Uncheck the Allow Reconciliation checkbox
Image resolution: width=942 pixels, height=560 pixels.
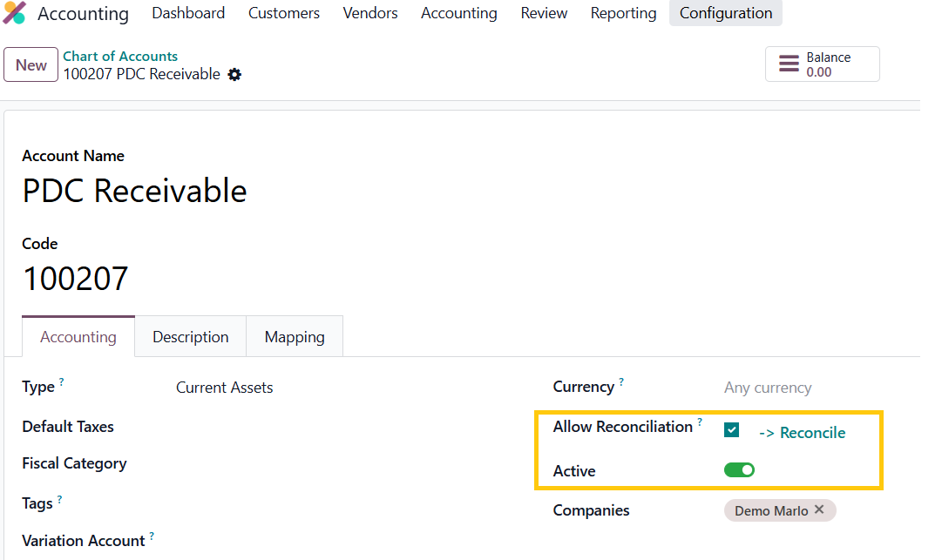(732, 430)
